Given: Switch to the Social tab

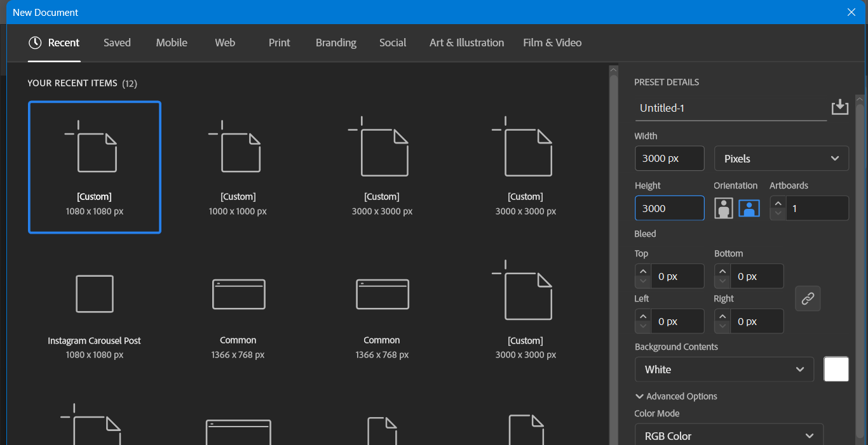Looking at the screenshot, I should click(x=393, y=43).
